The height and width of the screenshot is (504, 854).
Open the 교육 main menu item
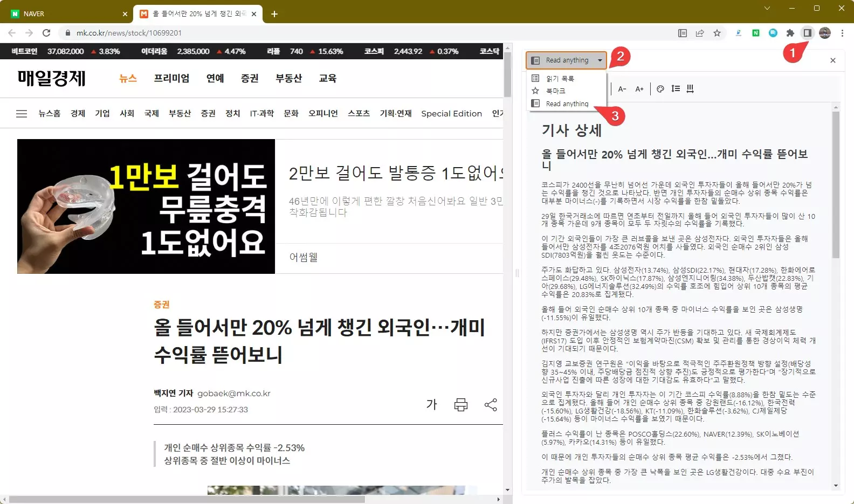point(328,79)
